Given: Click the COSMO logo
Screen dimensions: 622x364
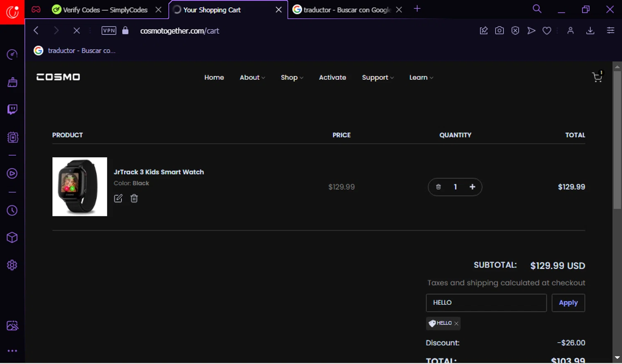Looking at the screenshot, I should tap(58, 77).
